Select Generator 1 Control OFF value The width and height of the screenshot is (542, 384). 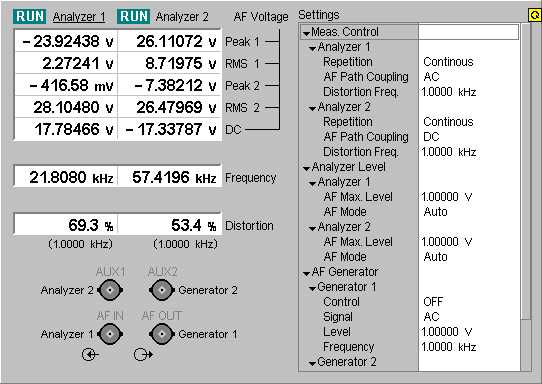[x=433, y=302]
